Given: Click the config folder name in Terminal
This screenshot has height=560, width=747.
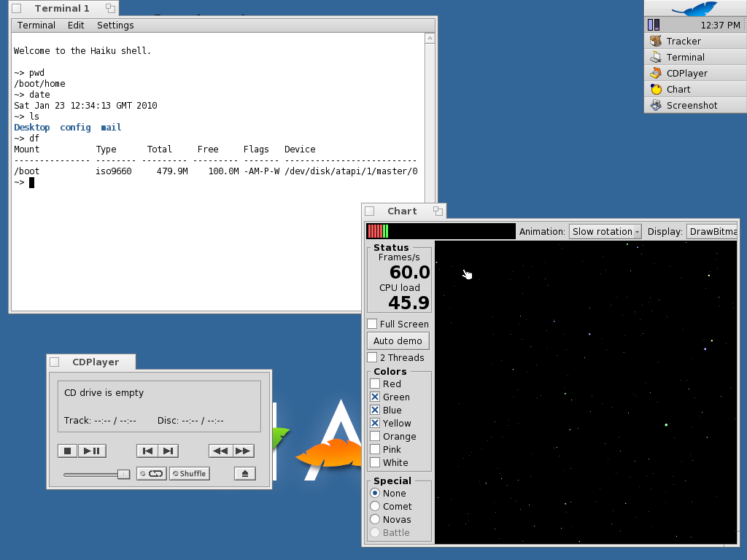Looking at the screenshot, I should click(x=75, y=127).
